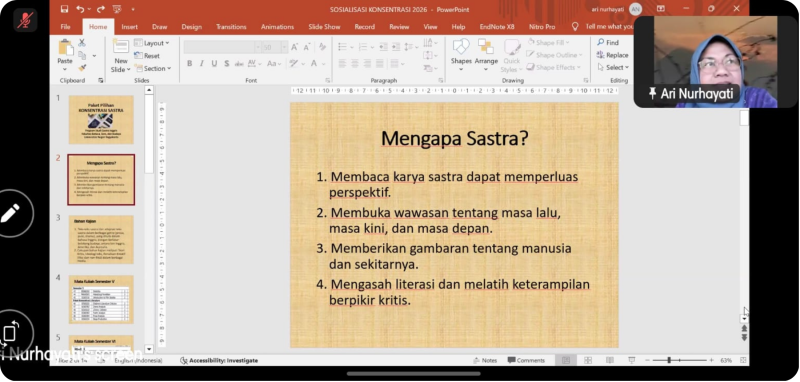
Task: Click the Replace button
Action: (x=612, y=55)
